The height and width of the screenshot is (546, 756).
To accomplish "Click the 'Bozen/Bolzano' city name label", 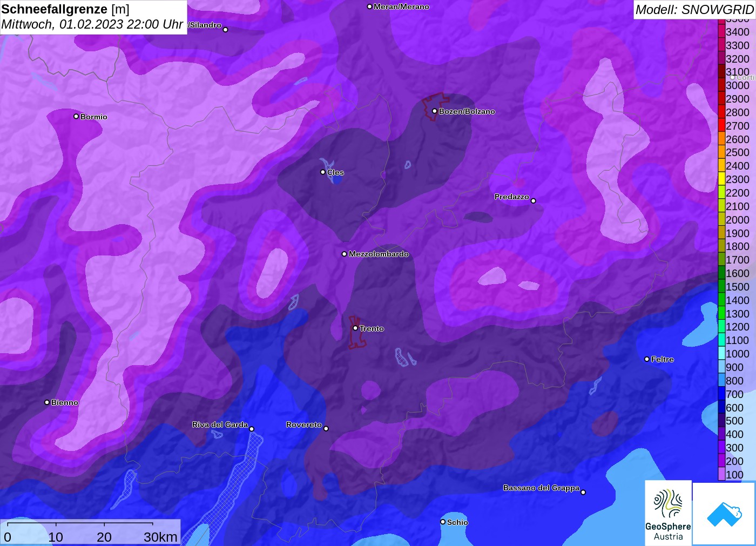I will click(x=467, y=111).
